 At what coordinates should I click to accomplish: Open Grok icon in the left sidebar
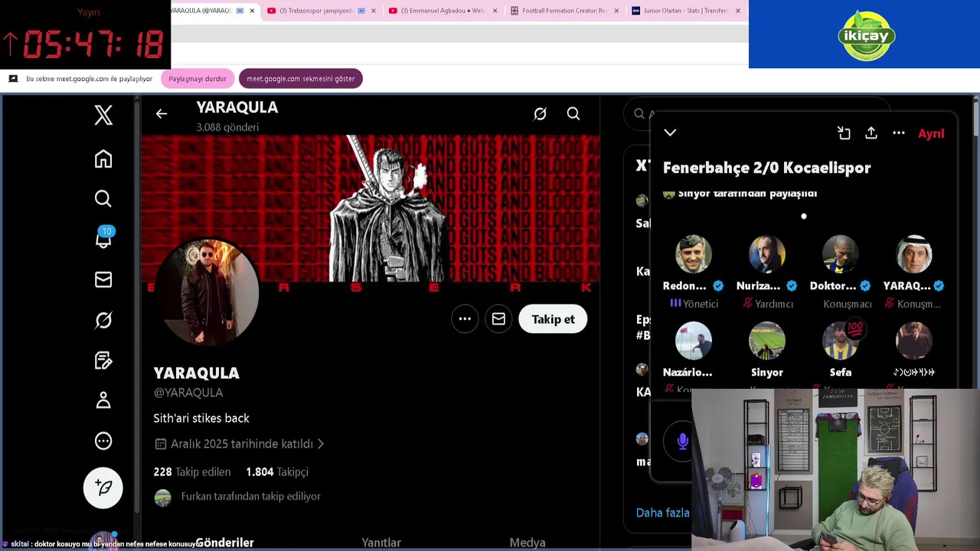pyautogui.click(x=103, y=320)
